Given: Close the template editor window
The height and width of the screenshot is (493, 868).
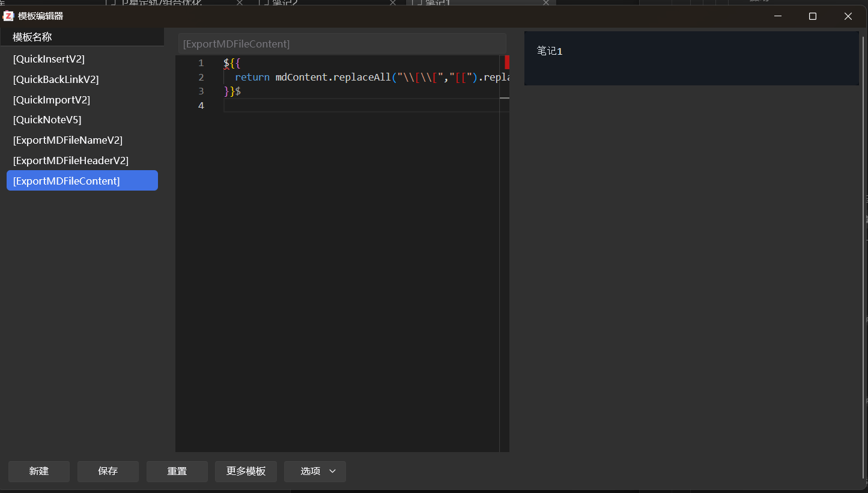Looking at the screenshot, I should 848,16.
